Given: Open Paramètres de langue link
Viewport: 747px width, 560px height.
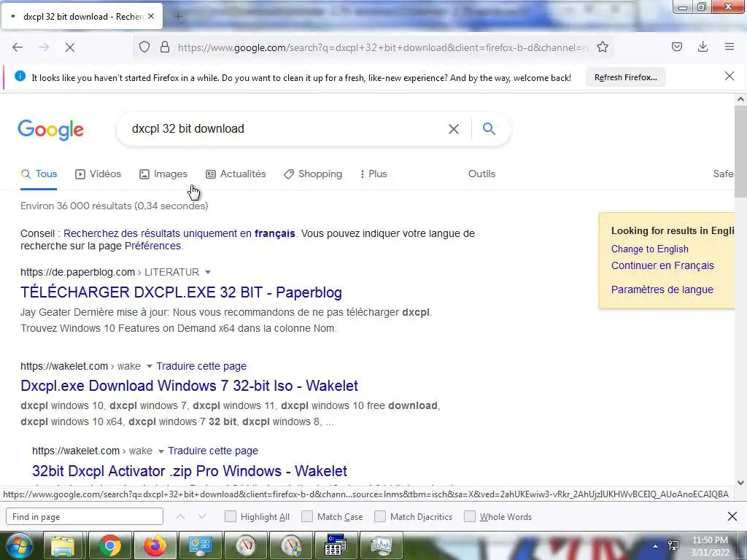Looking at the screenshot, I should (662, 289).
